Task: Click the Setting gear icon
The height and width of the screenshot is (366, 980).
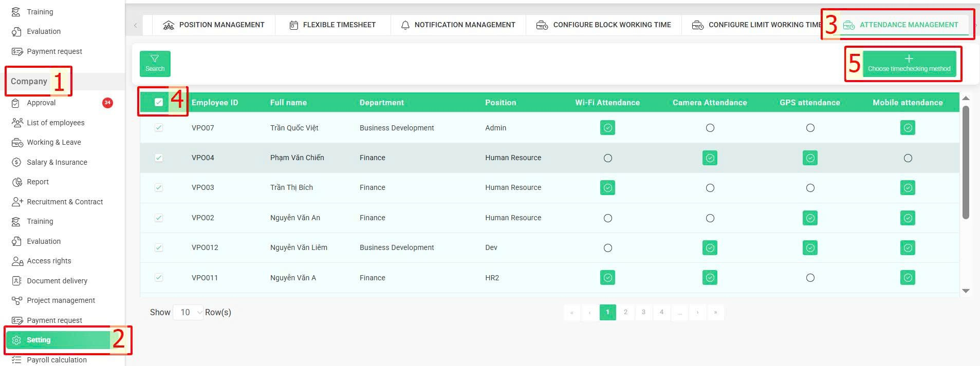Action: coord(16,340)
